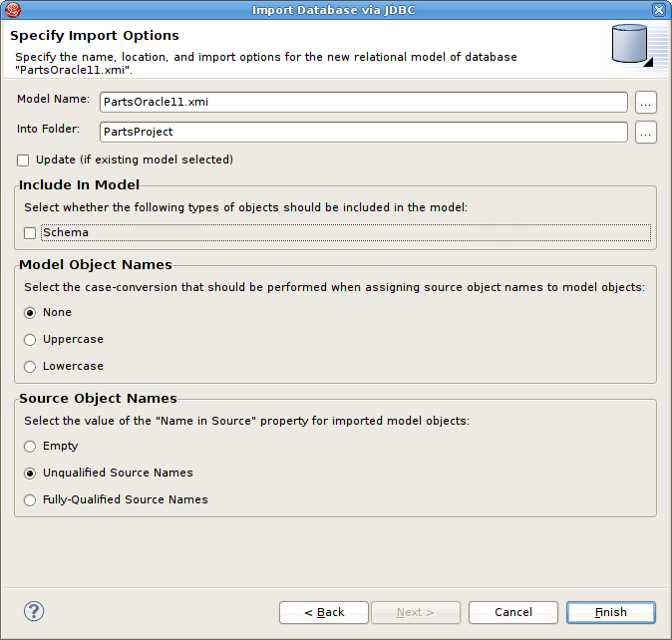Choose Lowercase case-conversion option
Viewport: 672px width, 640px height.
(30, 367)
